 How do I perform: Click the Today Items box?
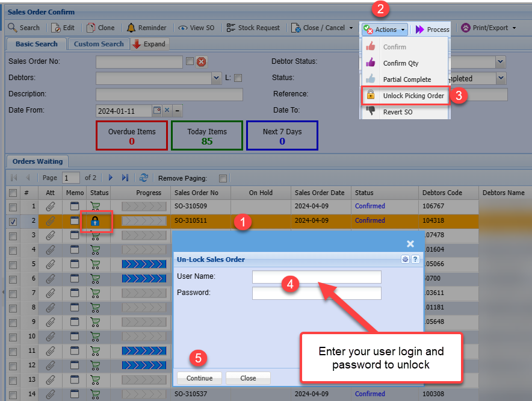click(x=207, y=135)
